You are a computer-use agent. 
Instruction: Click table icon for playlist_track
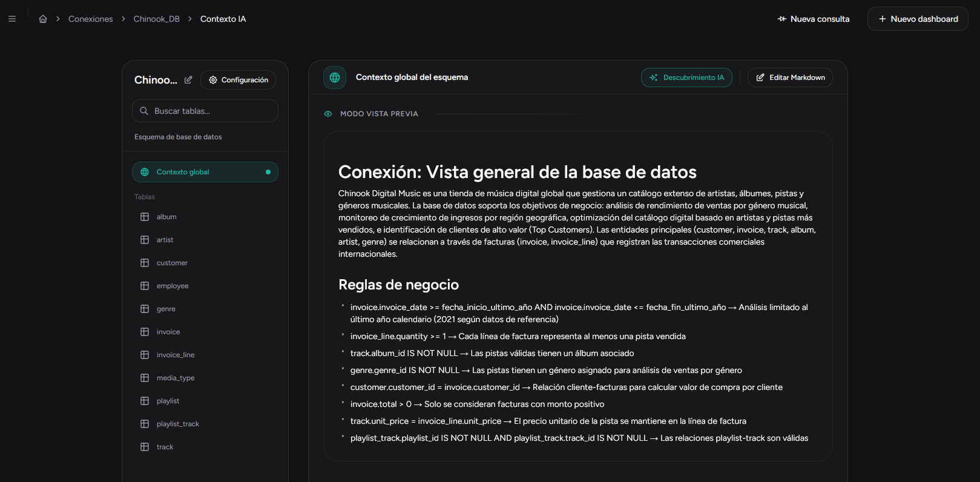145,424
